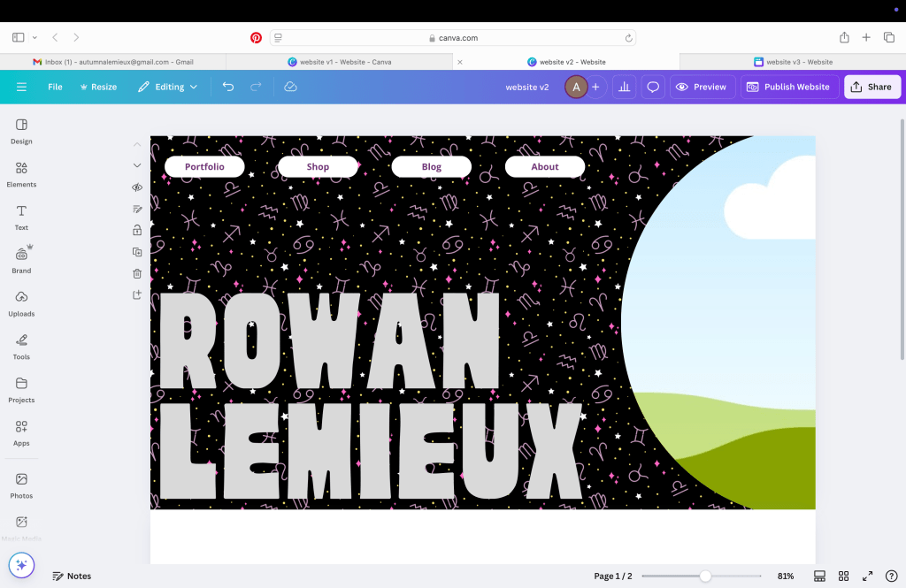The image size is (906, 588).
Task: Move page down with chevron arrow
Action: (137, 165)
